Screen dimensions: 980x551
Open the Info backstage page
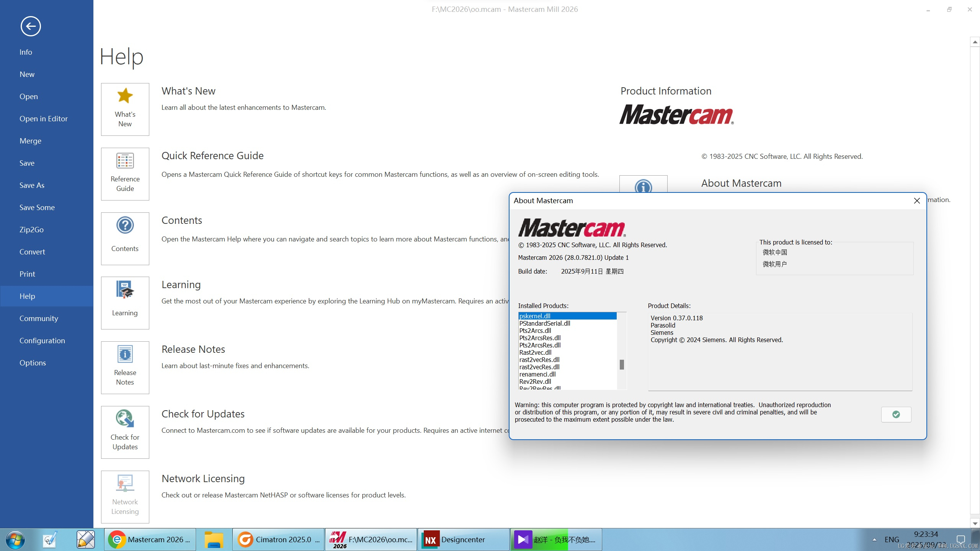[47, 52]
